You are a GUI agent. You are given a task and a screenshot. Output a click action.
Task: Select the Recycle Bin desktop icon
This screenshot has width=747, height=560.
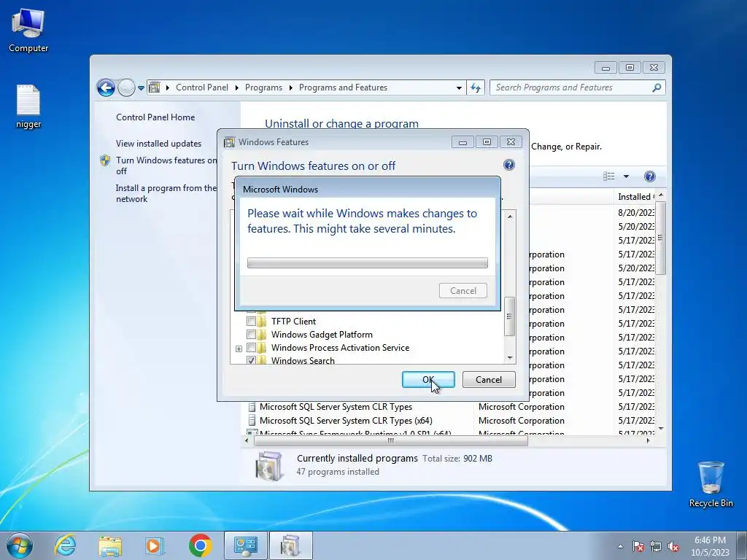(711, 483)
